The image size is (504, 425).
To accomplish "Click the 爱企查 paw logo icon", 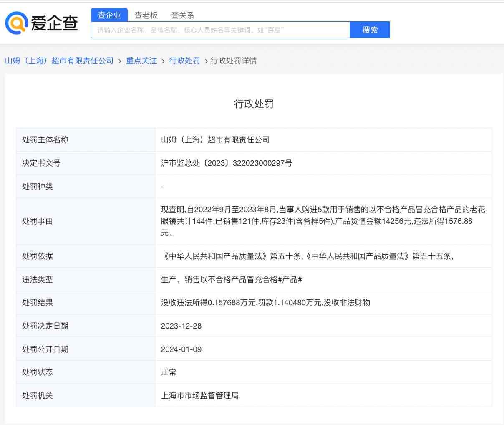I will (16, 23).
